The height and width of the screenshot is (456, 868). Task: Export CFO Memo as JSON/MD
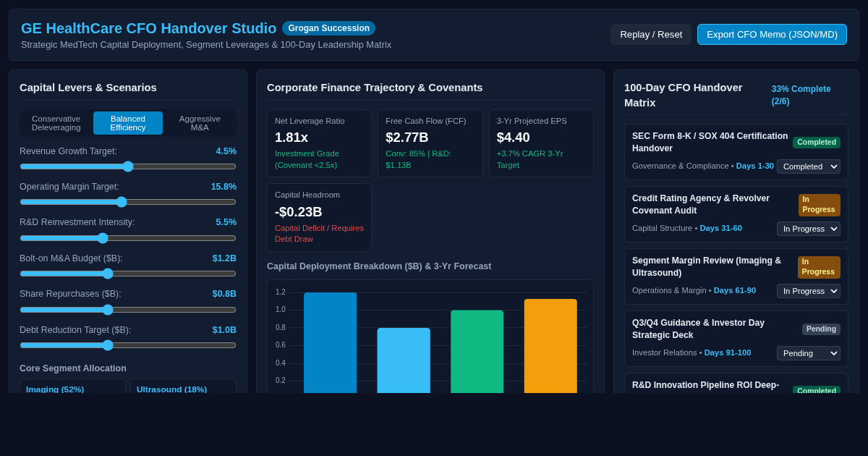[x=772, y=34]
